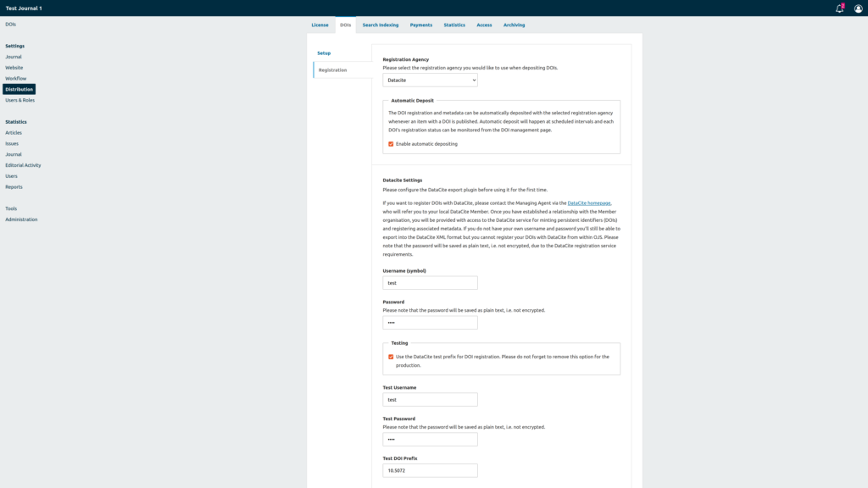Go to Administration in sidebar
This screenshot has width=868, height=488.
click(21, 219)
